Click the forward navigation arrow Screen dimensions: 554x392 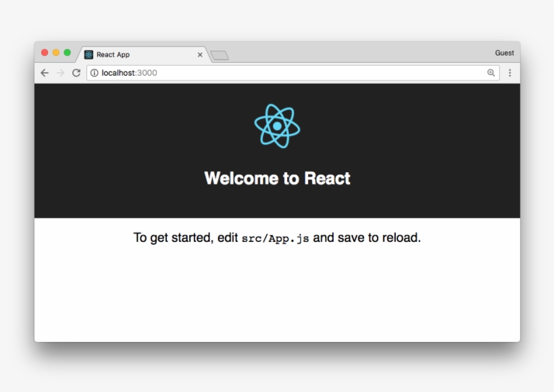(x=60, y=73)
